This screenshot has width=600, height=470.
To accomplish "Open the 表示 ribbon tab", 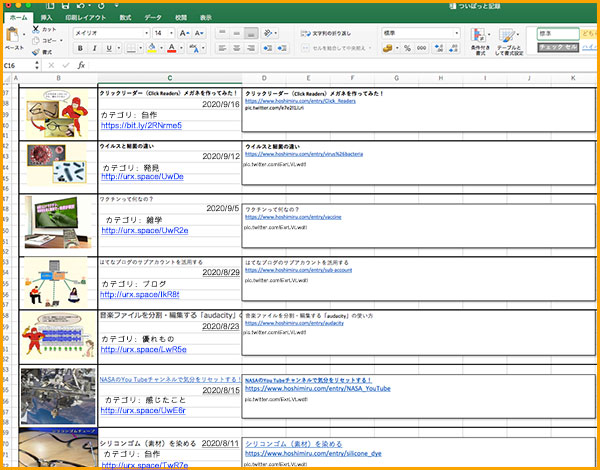I will 205,18.
